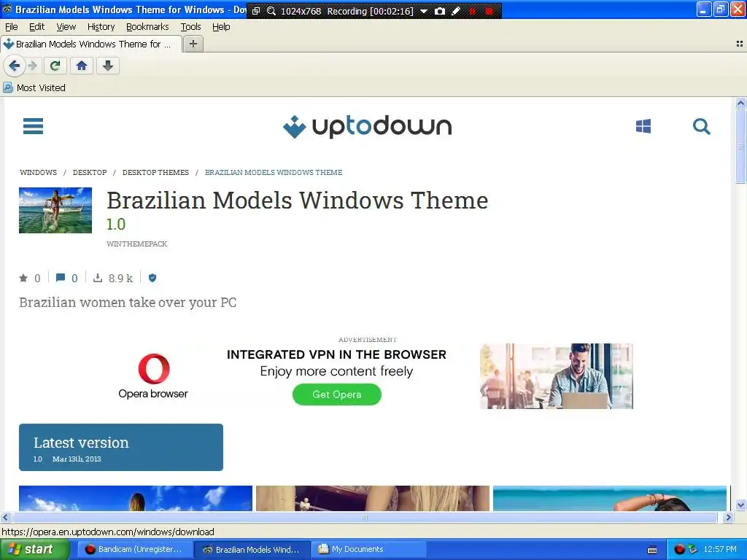
Task: Open the Windows start menu
Action: coord(35,550)
